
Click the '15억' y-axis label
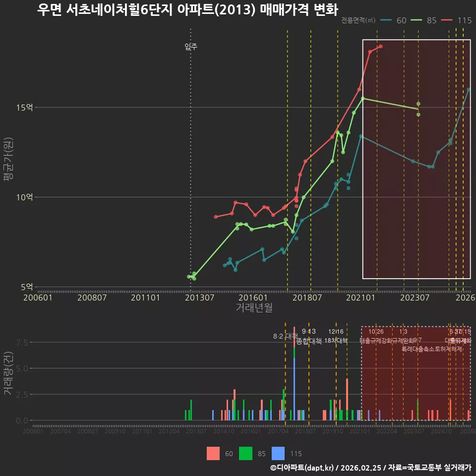click(x=25, y=108)
